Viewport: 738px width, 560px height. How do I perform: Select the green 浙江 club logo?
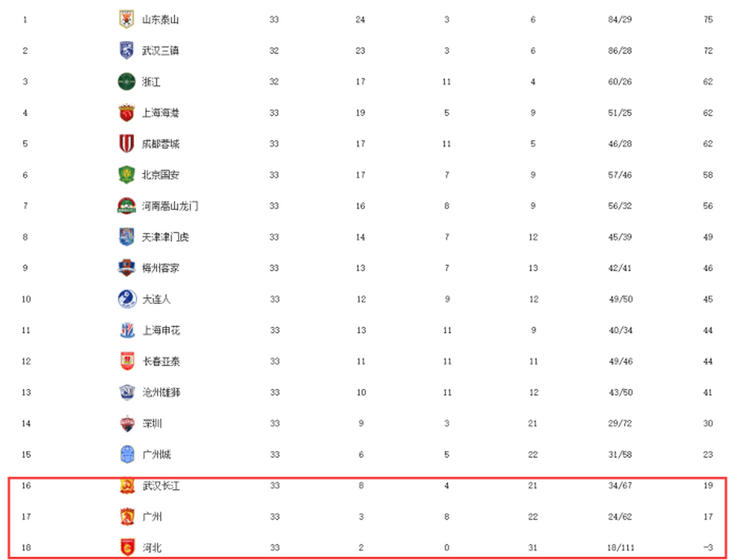126,81
